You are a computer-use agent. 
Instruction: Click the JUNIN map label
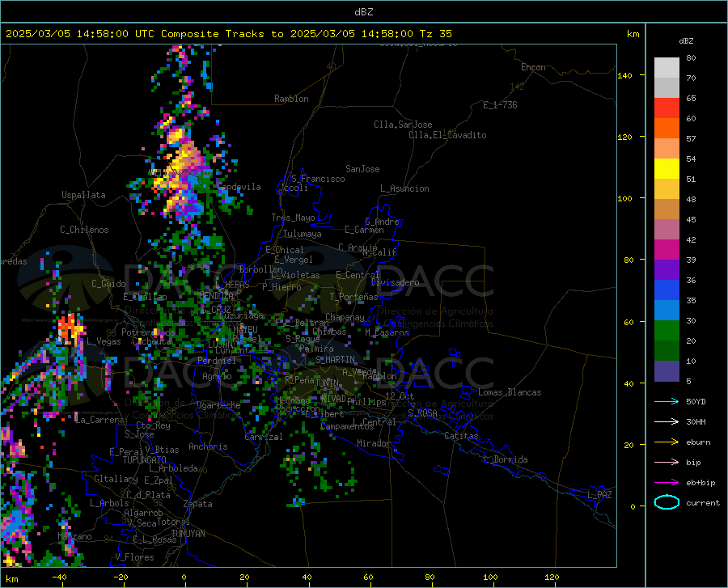click(x=327, y=383)
